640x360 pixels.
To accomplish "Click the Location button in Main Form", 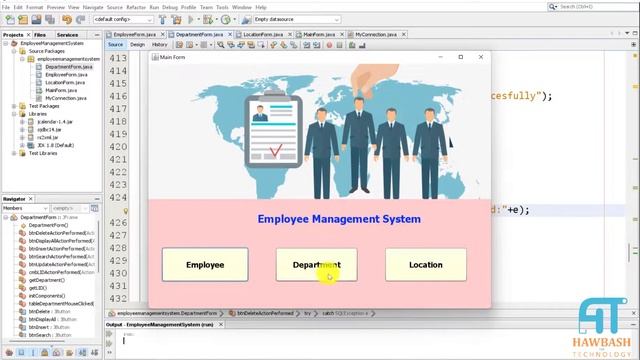I will click(x=426, y=264).
